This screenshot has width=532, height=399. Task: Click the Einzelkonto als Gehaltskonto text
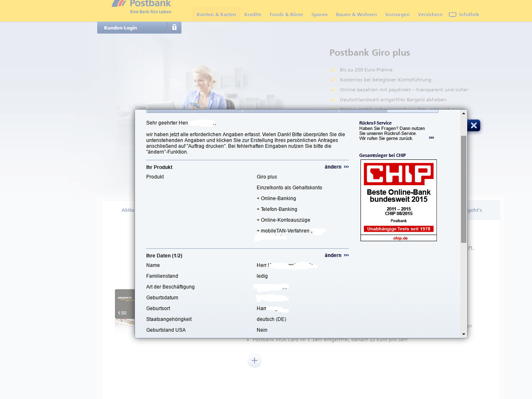click(289, 188)
